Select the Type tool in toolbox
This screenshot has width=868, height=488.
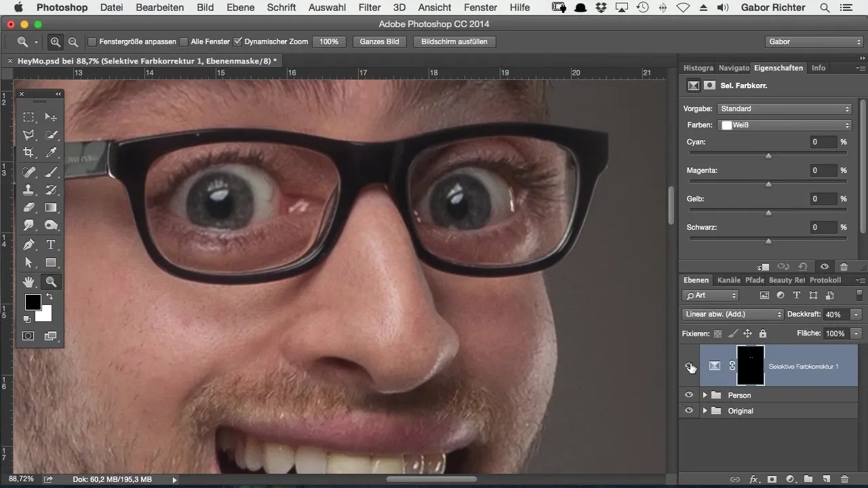pos(51,245)
